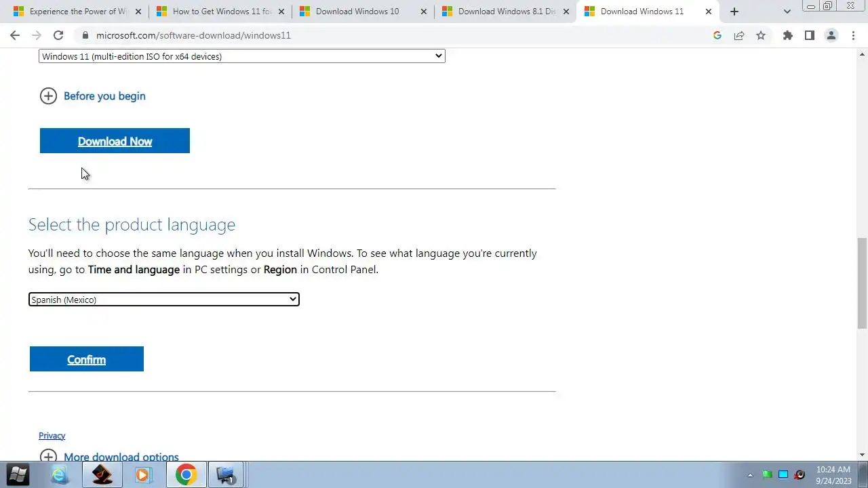
Task: Share this page icon
Action: pos(739,35)
